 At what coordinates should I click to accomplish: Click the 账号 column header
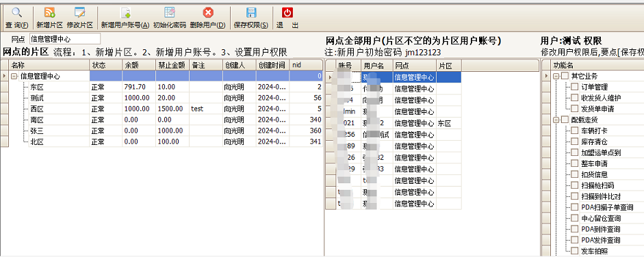[348, 65]
